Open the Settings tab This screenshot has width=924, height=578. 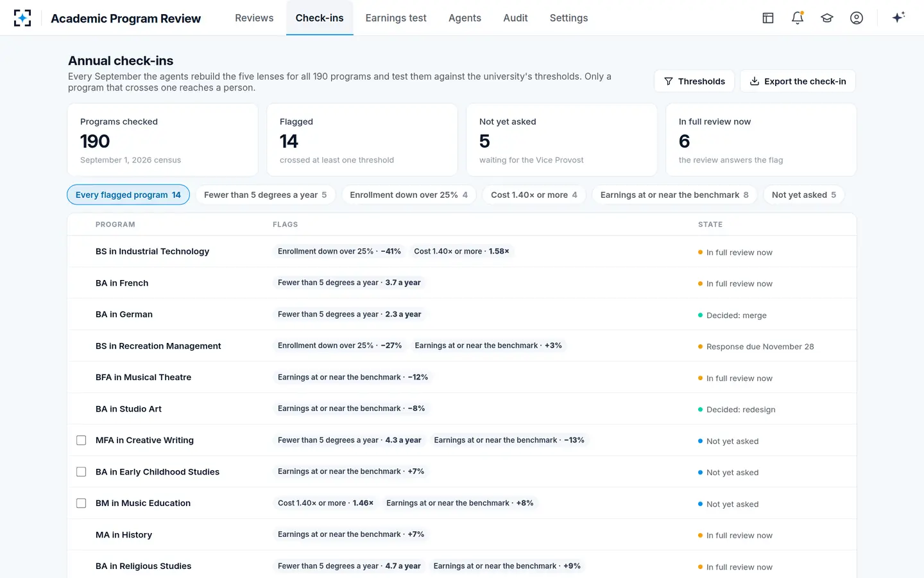tap(569, 18)
